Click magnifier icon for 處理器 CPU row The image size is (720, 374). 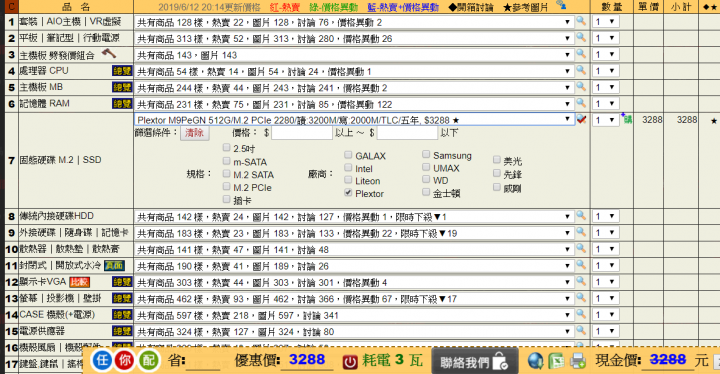point(581,70)
